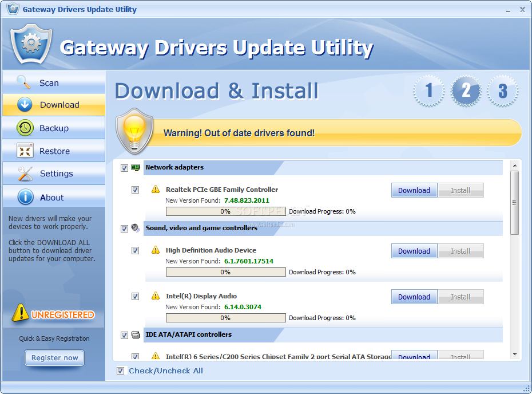Viewport: 532px width, 394px height.
Task: Click the Check/Uncheck All label
Action: point(165,371)
